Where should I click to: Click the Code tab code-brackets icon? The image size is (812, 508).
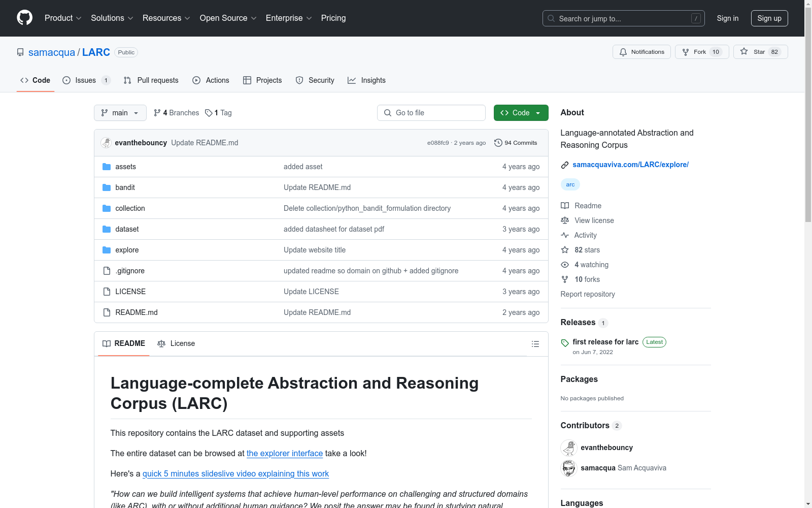tap(24, 80)
